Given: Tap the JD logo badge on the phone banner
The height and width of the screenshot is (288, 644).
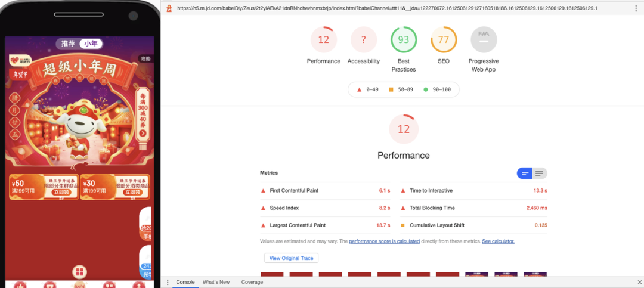Looking at the screenshot, I should point(20,60).
